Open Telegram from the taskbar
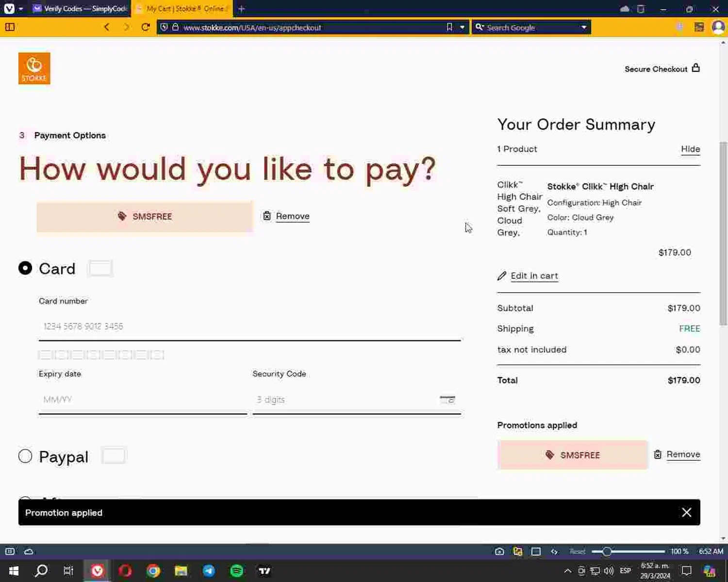This screenshot has height=582, width=728. pyautogui.click(x=209, y=571)
